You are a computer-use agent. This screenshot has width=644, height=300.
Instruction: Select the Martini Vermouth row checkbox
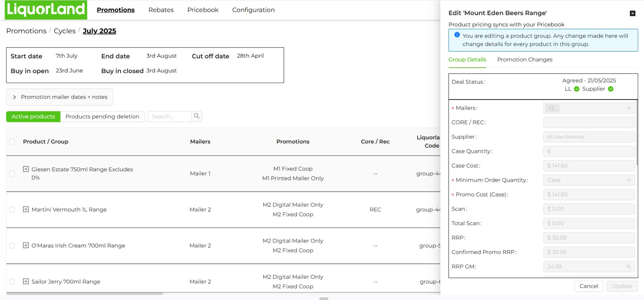coord(12,210)
